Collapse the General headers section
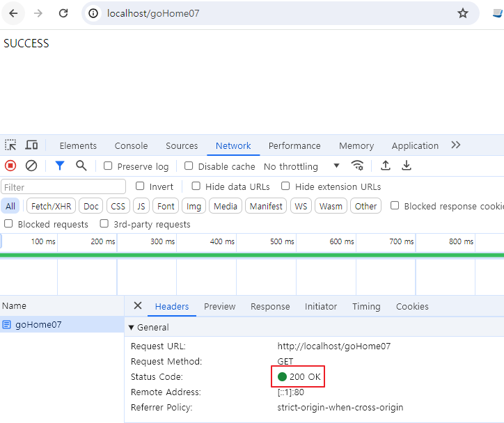 tap(131, 327)
